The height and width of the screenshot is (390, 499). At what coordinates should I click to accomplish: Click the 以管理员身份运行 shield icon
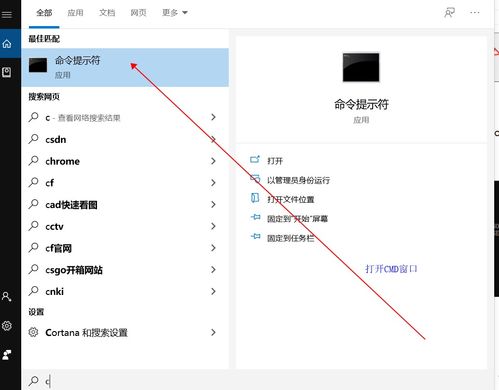[x=255, y=179]
